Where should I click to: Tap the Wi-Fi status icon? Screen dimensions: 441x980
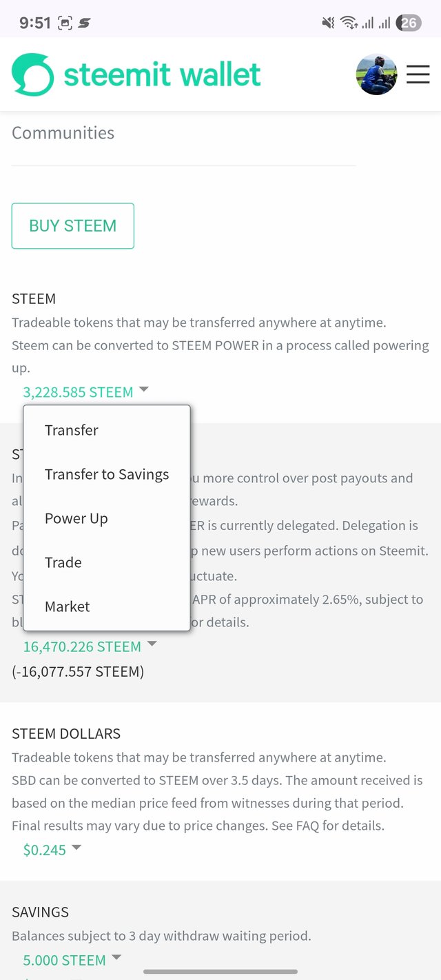pos(348,23)
